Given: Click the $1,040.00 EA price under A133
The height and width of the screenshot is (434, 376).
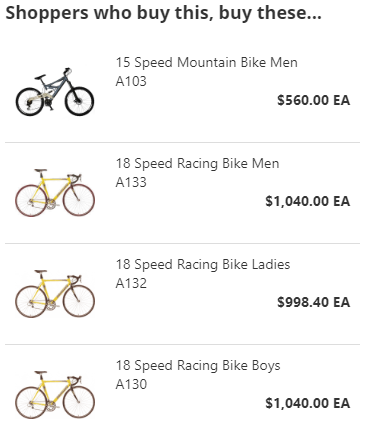Looking at the screenshot, I should point(307,201).
